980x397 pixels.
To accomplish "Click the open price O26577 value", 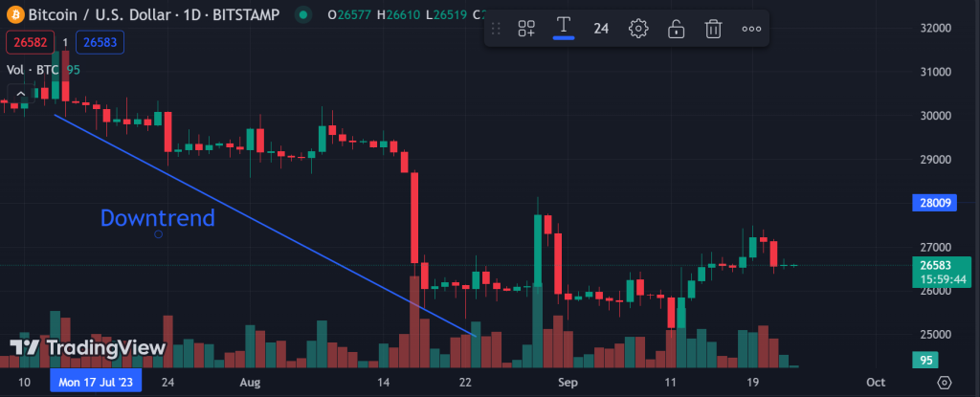I will [350, 14].
